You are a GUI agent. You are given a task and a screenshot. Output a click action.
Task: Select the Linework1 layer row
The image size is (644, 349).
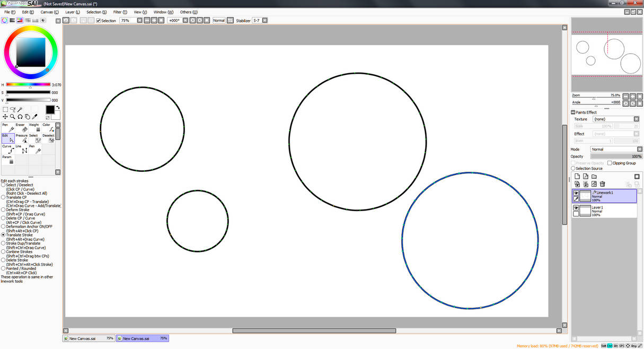[604, 196]
